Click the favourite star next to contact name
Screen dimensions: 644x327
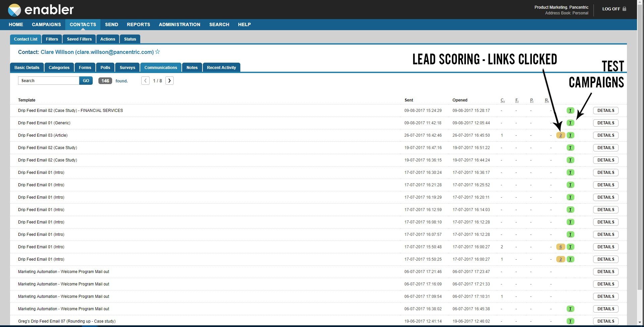157,52
